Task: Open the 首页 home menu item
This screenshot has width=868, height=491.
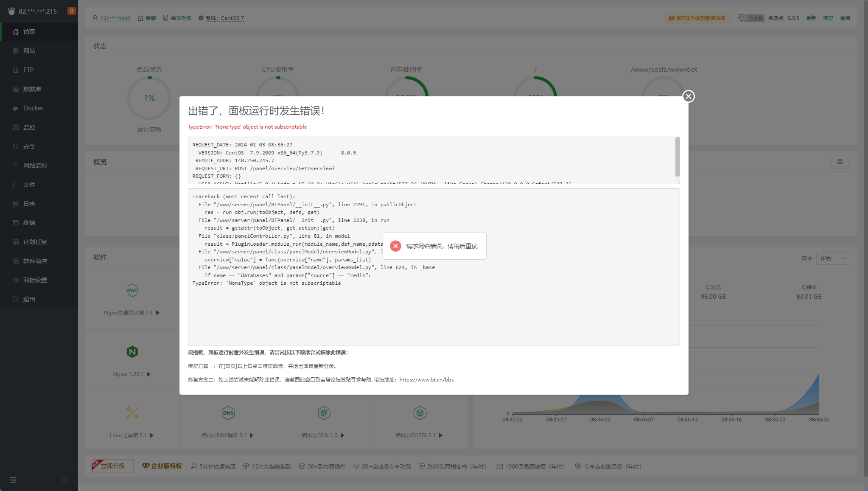Action: [x=39, y=32]
